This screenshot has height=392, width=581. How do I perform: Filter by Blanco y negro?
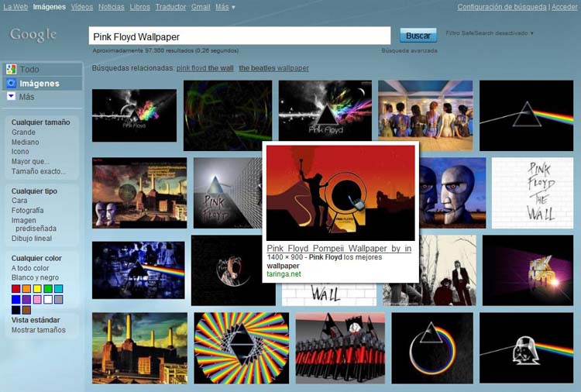(35, 277)
